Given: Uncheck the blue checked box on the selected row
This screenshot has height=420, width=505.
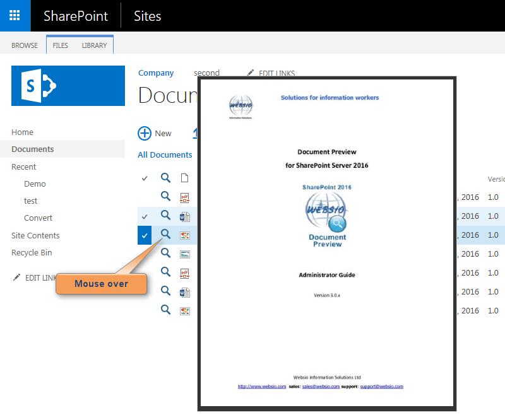Looking at the screenshot, I should (x=145, y=235).
